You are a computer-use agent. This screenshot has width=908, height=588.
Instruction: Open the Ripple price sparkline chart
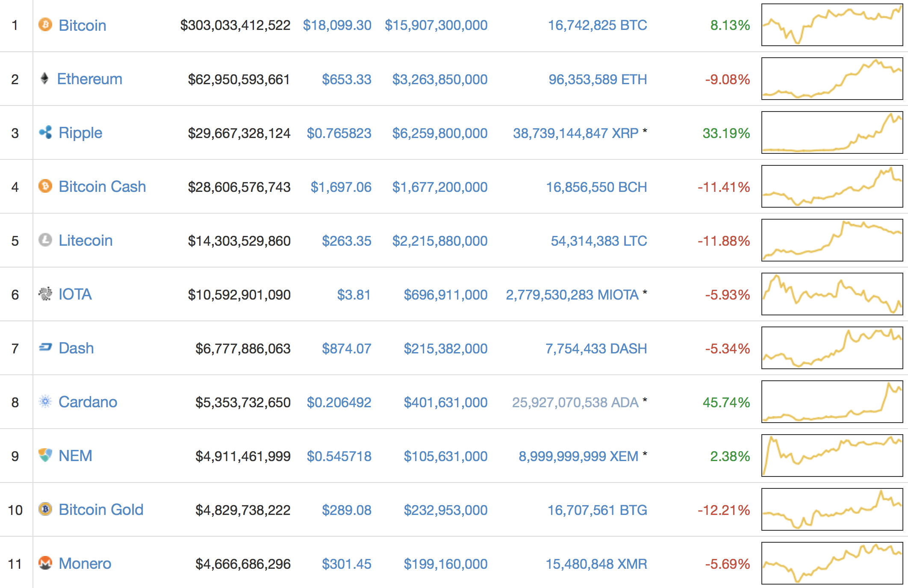[x=832, y=132]
